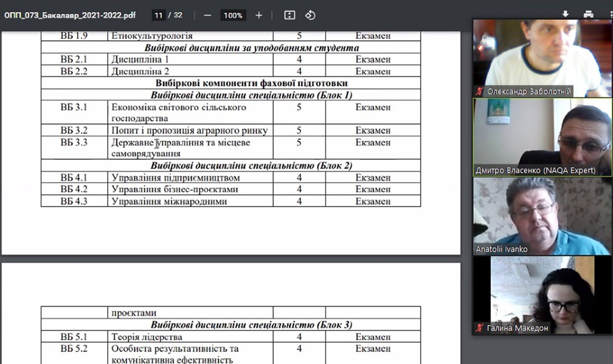613x364 pixels.
Task: Edit the current page number field
Action: pos(158,15)
